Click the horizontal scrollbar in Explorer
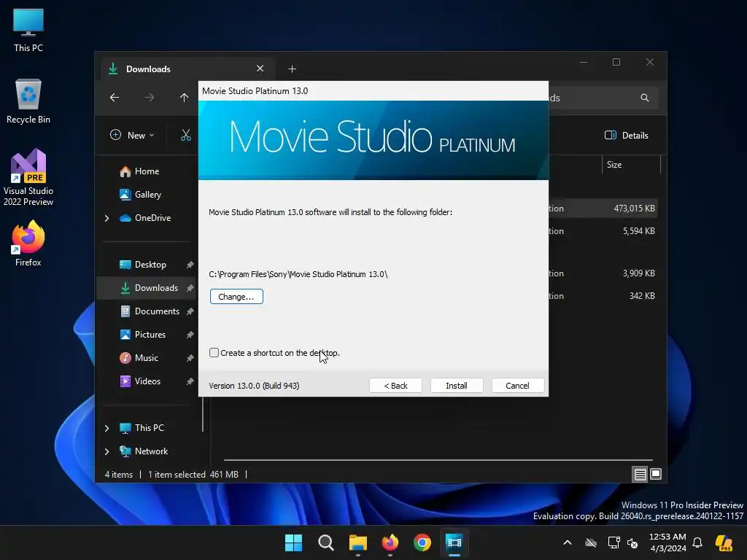The image size is (747, 560). pos(438,460)
